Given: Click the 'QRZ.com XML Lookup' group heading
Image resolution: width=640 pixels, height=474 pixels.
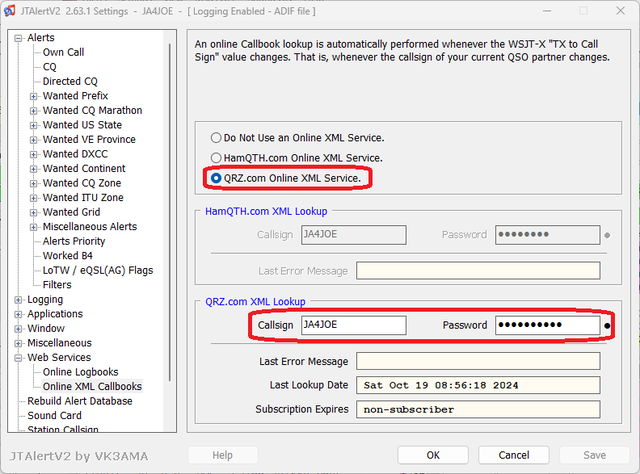Looking at the screenshot, I should (255, 302).
